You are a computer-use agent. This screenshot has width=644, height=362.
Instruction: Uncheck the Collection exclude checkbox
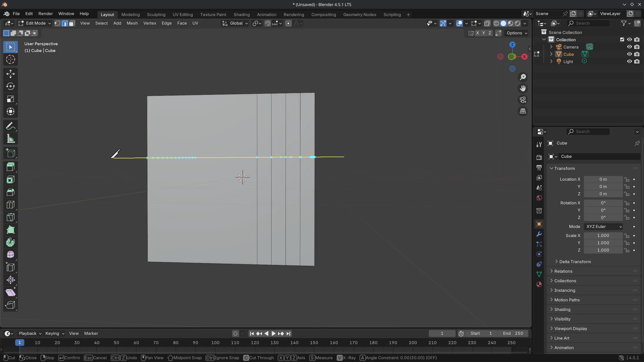(622, 40)
